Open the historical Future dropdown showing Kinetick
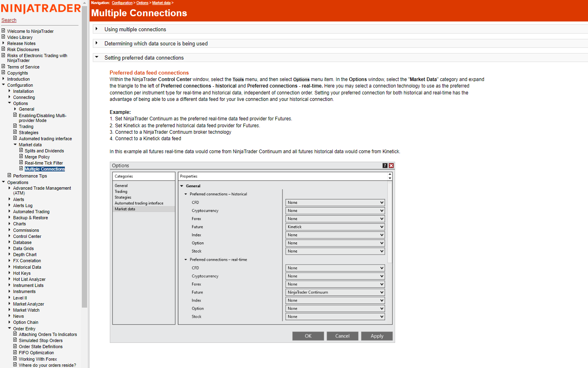The image size is (588, 368). coord(335,227)
